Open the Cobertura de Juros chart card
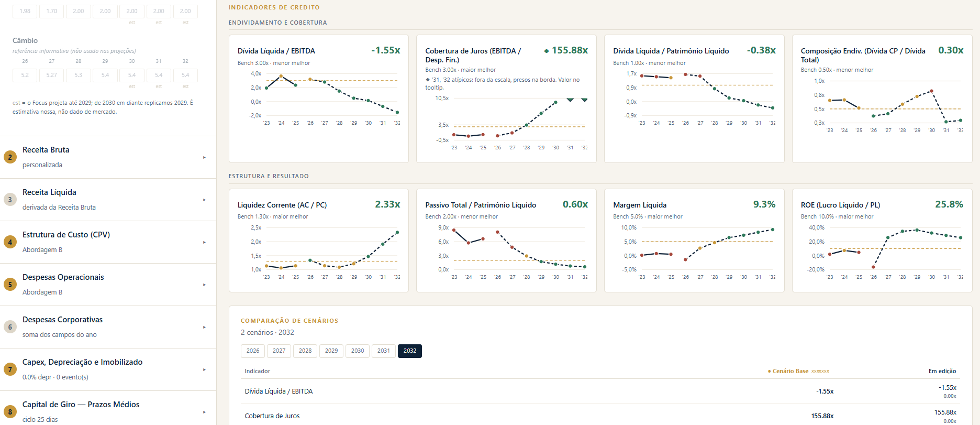This screenshot has height=425, width=980. (x=506, y=99)
